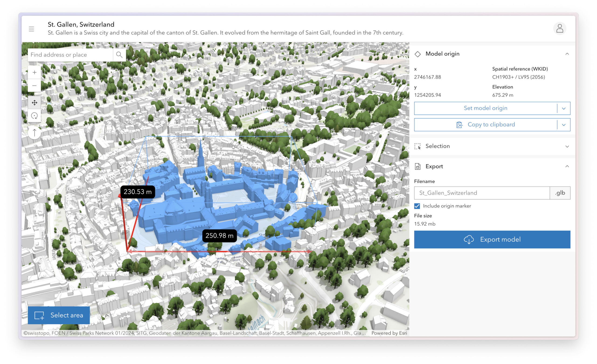Open the Set model origin dropdown arrow
The image size is (597, 364).
point(564,108)
